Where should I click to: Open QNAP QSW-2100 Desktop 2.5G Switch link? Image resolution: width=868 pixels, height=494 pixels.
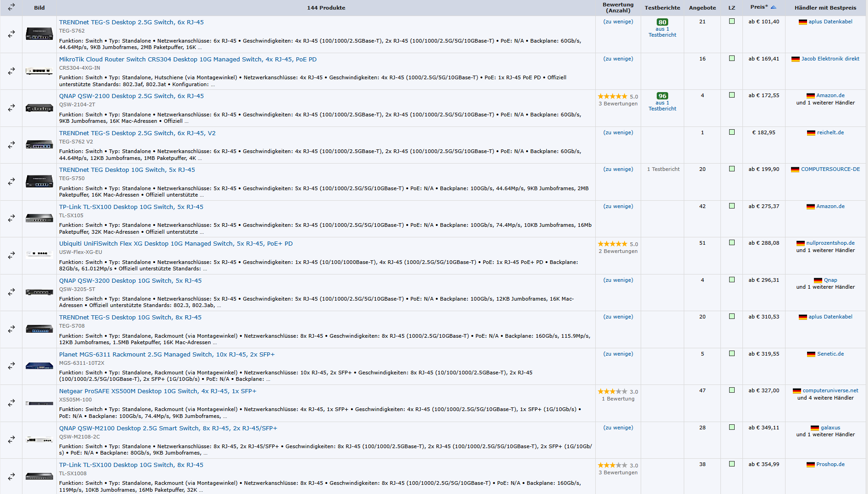[132, 96]
